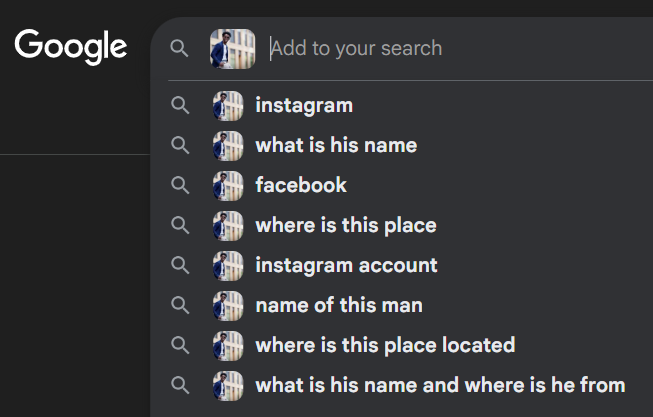Image resolution: width=653 pixels, height=417 pixels.
Task: Pick the "where is this place located" suggestion
Action: (385, 345)
